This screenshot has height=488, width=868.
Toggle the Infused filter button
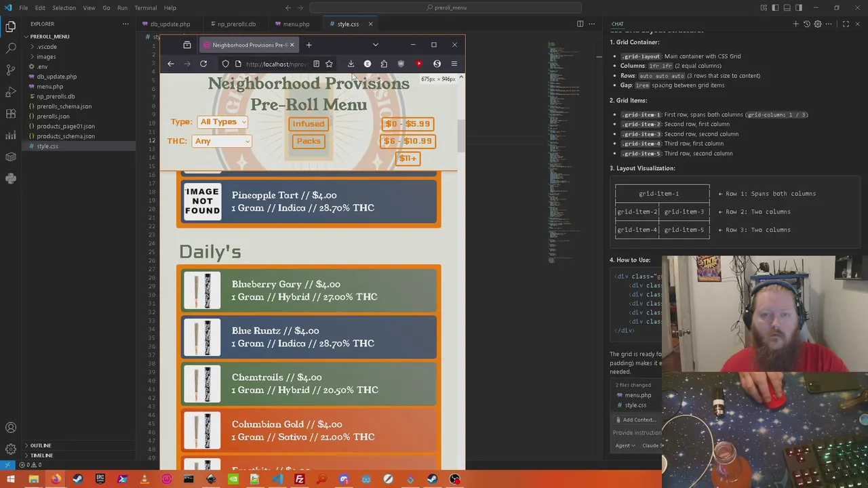(309, 124)
